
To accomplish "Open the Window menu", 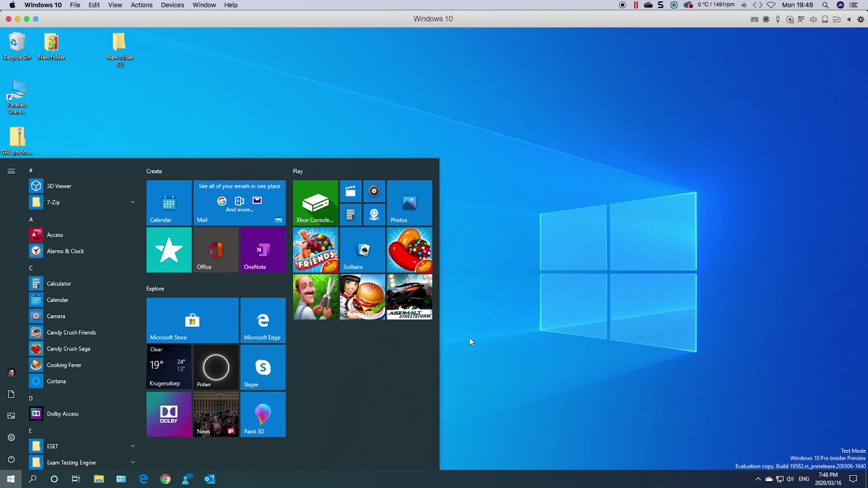I will [x=204, y=5].
